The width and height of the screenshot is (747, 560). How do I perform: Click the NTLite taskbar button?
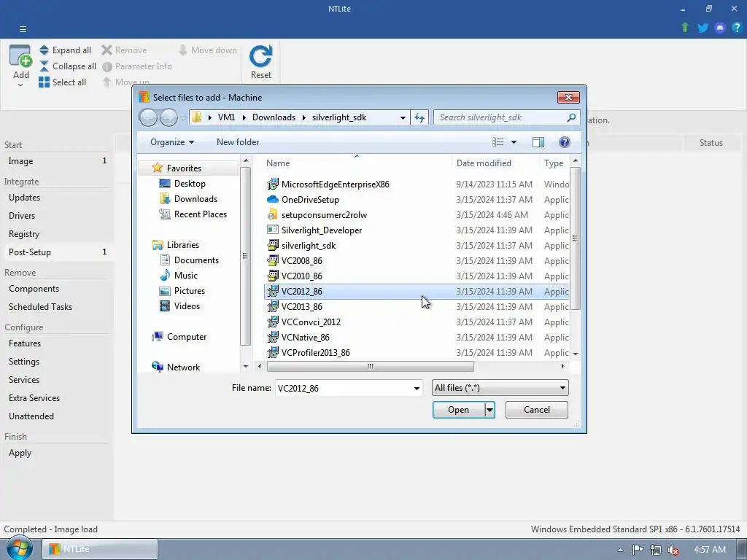100,549
